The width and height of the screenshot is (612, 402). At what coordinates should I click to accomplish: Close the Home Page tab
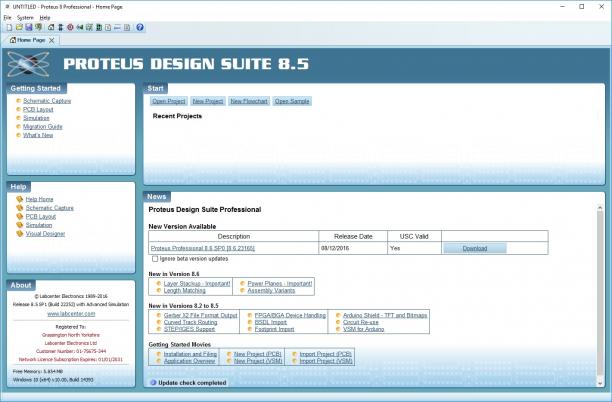coord(52,40)
